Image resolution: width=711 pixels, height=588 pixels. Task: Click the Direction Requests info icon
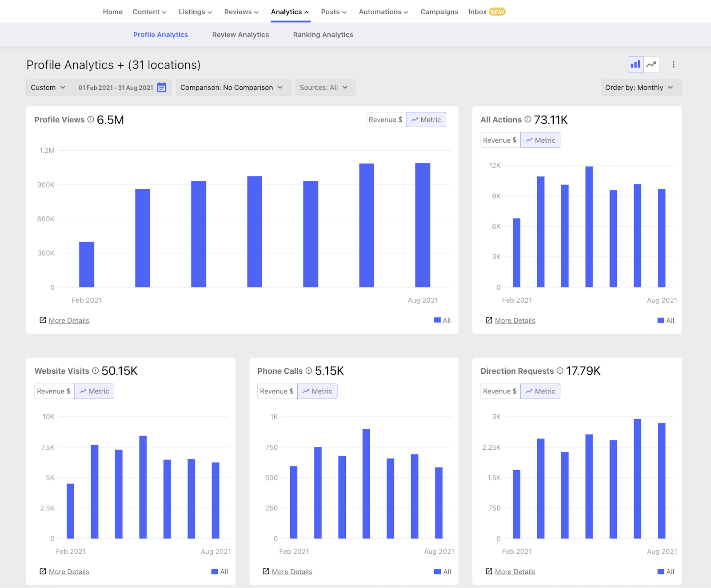point(560,371)
